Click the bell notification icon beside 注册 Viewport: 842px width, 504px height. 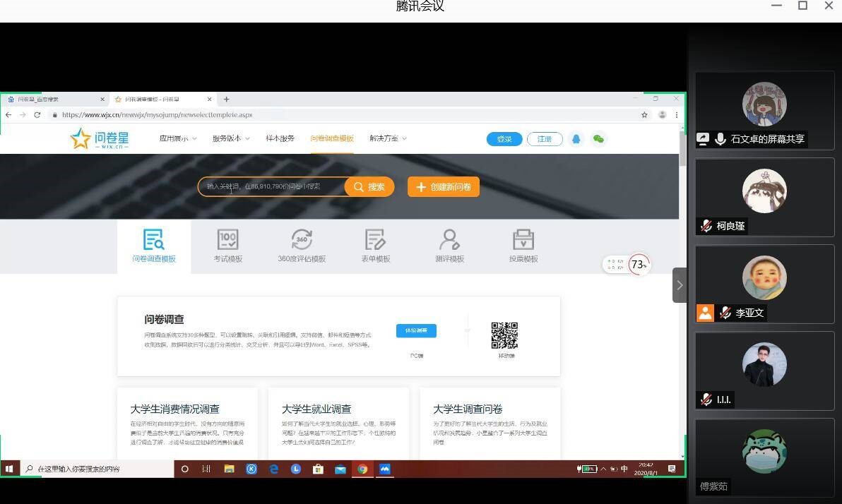pos(576,139)
